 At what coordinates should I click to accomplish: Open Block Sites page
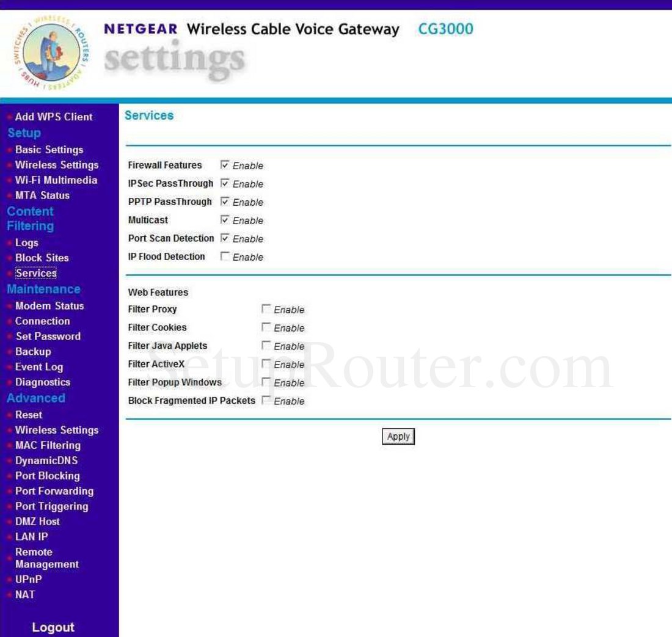point(42,258)
